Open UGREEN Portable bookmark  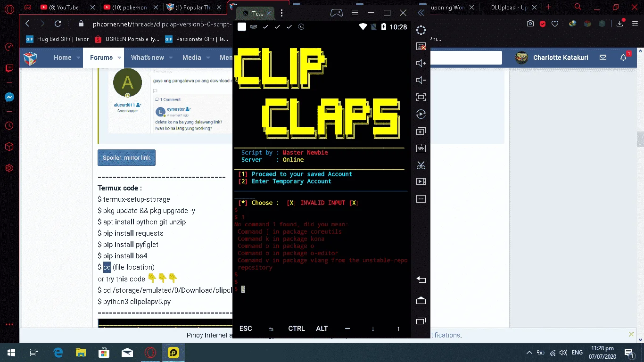(127, 39)
